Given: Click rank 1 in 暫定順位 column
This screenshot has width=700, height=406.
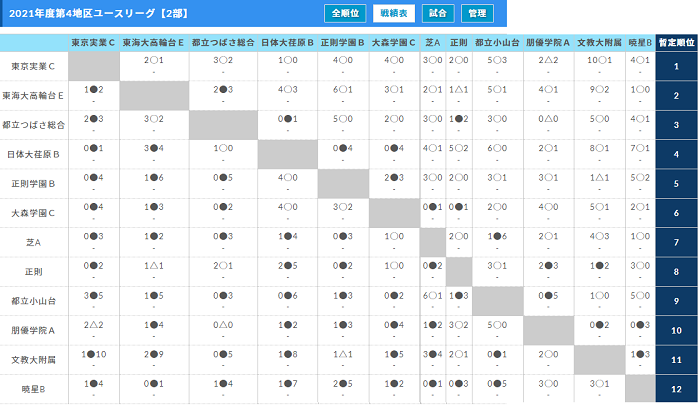Looking at the screenshot, I should pos(676,66).
